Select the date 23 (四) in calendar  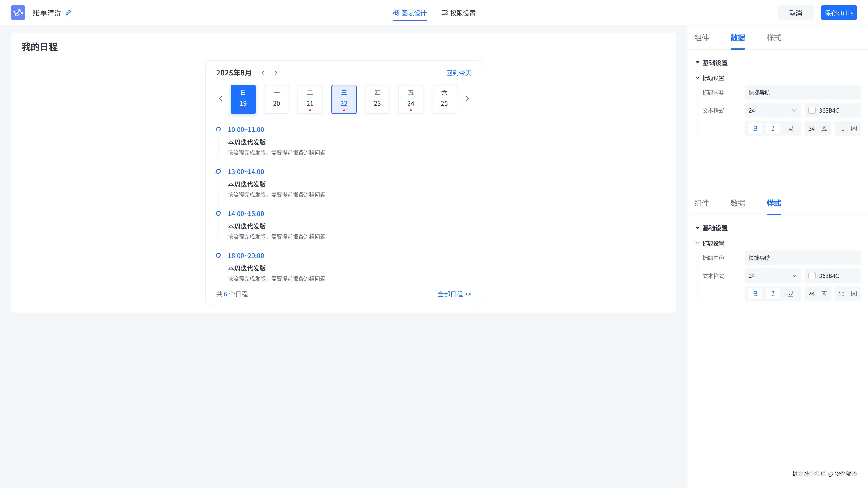click(x=377, y=99)
